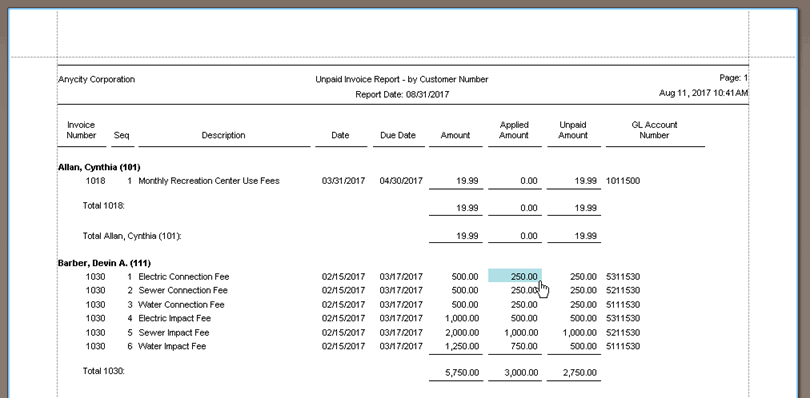Click the Water Impact Fee applied amount 750.00
The width and height of the screenshot is (810, 398).
(524, 346)
